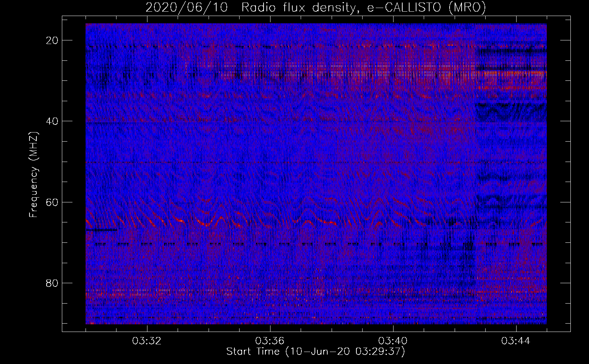Click the '03:44' time tick label

516,341
